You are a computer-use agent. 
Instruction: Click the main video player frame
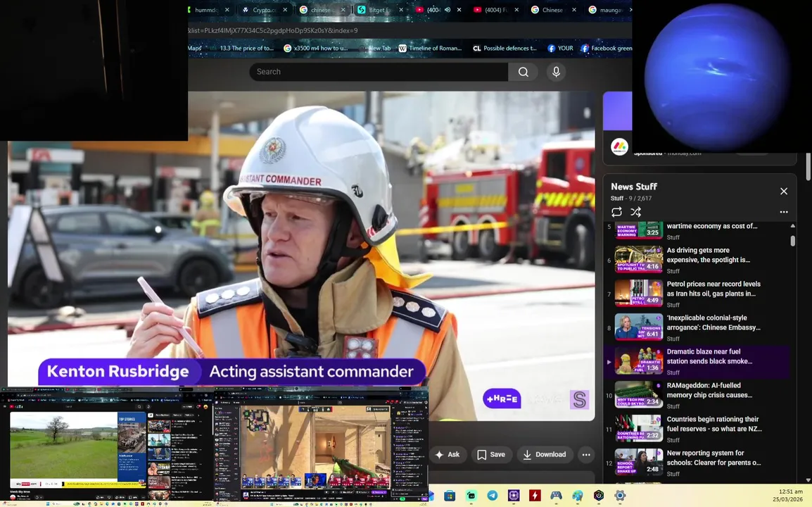[x=301, y=256]
